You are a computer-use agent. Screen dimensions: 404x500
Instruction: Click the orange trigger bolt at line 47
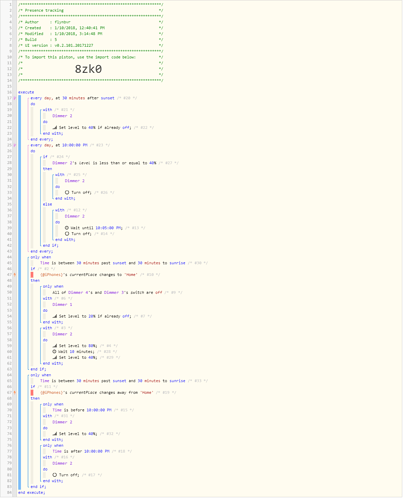click(14, 275)
